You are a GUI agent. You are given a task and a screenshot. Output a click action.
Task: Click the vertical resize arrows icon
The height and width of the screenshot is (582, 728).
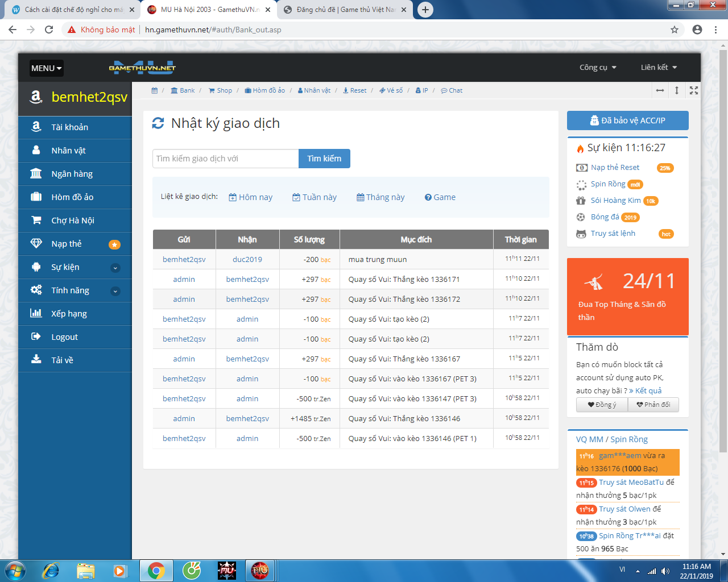[677, 90]
